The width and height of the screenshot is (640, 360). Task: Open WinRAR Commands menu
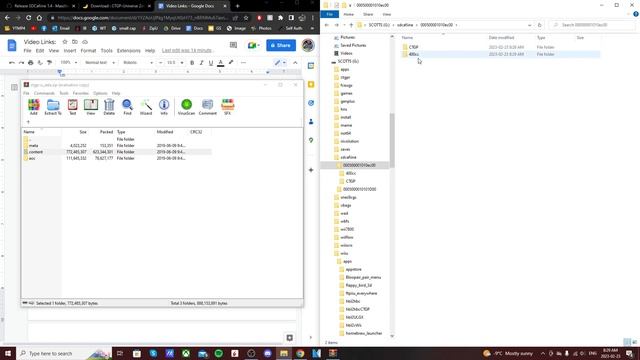coord(44,93)
